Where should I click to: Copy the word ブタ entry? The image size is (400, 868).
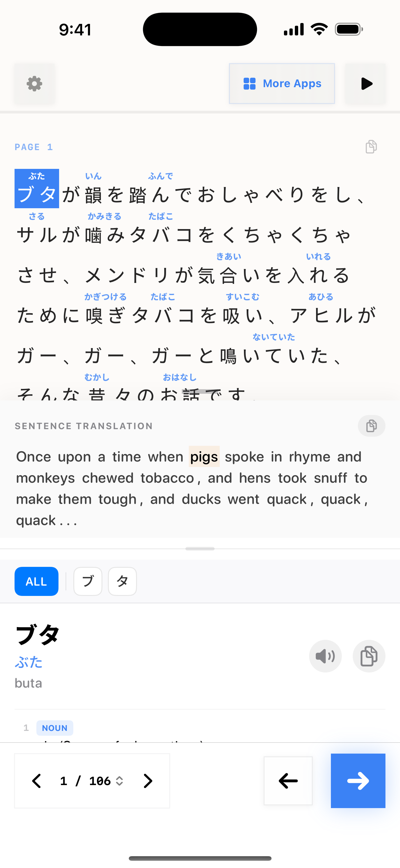(368, 656)
